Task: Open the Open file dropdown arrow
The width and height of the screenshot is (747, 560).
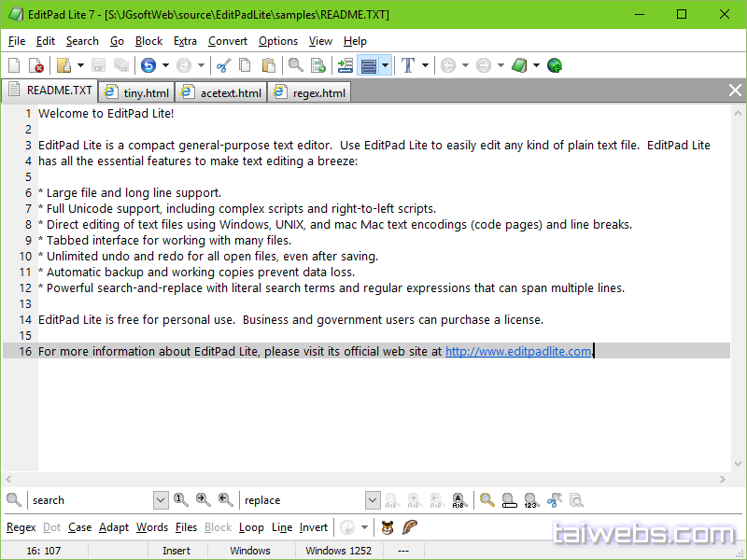Action: coord(80,65)
